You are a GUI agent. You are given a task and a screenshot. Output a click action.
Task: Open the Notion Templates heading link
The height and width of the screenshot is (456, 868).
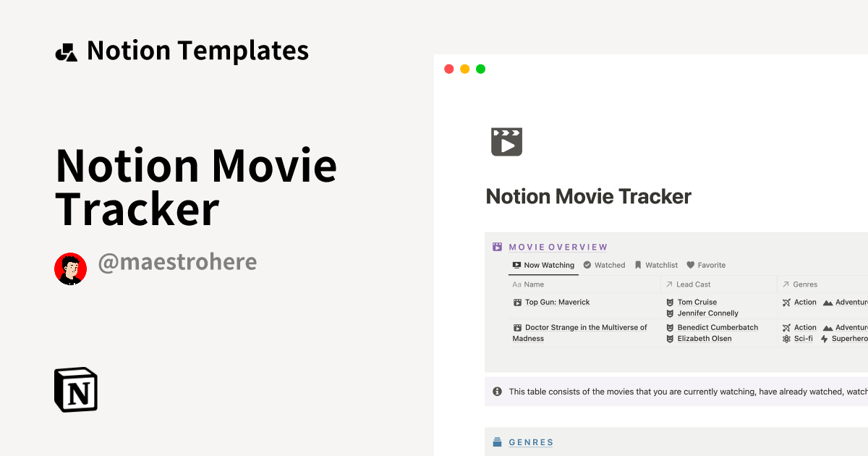pos(197,51)
